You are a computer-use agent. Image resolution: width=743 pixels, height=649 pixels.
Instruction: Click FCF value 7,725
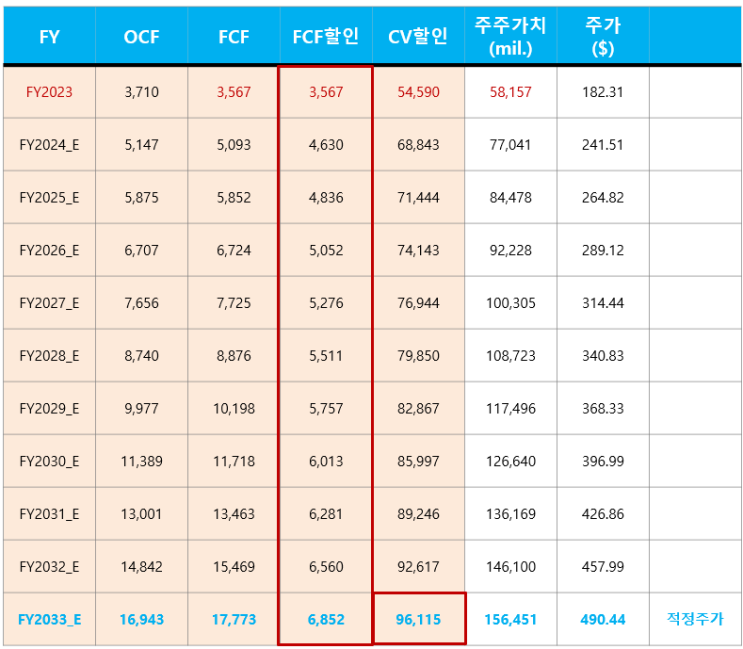coord(234,303)
